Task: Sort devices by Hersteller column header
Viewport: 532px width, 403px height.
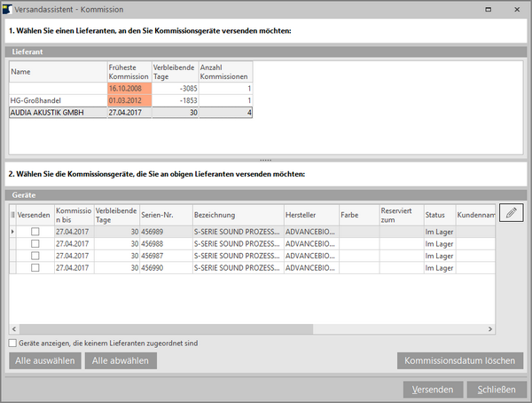Action: tap(310, 215)
